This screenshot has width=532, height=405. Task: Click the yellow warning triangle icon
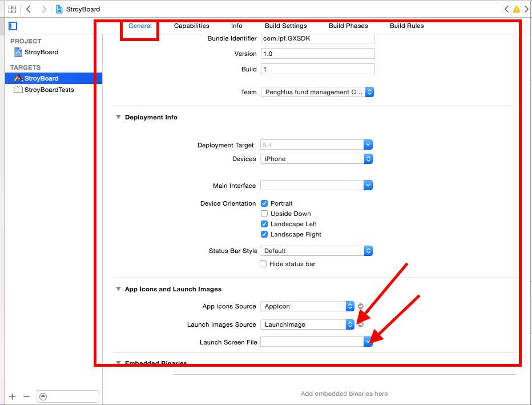click(x=517, y=9)
